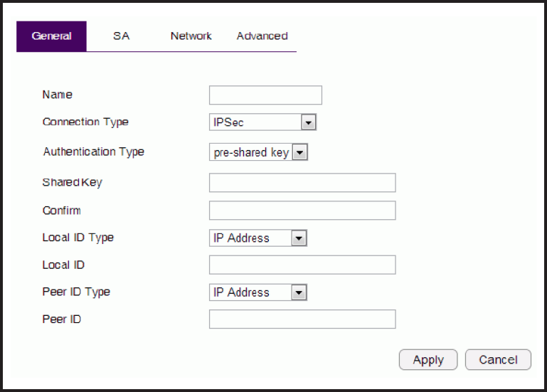Click the Authentication Type label text
Screen dimensions: 547x392
point(93,152)
